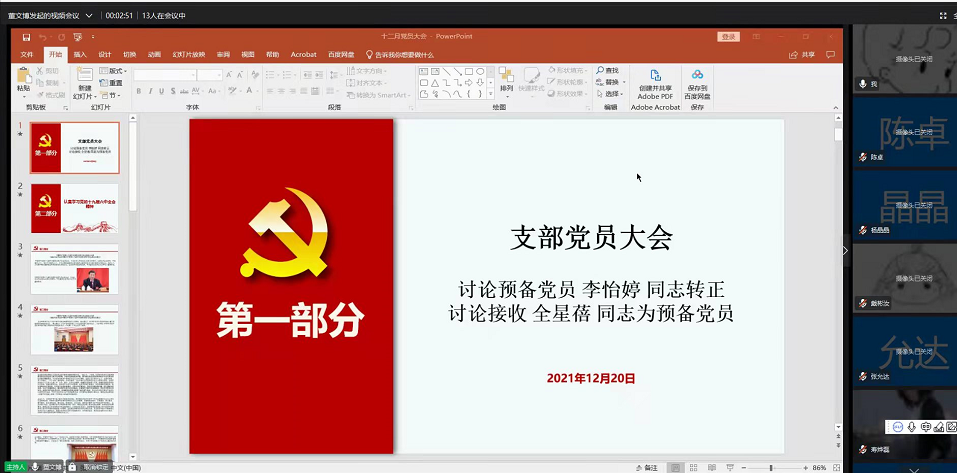Open the Arrange tool
Viewport: 957px width, 473px height.
point(506,81)
